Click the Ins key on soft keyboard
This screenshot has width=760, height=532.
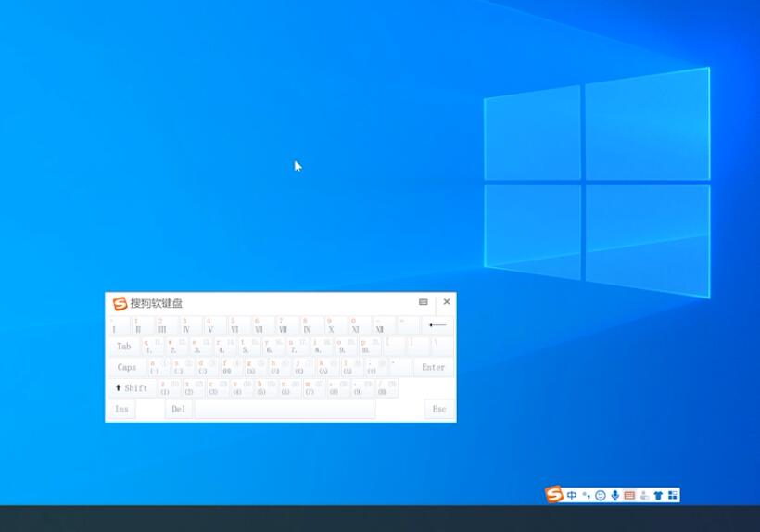coord(121,409)
